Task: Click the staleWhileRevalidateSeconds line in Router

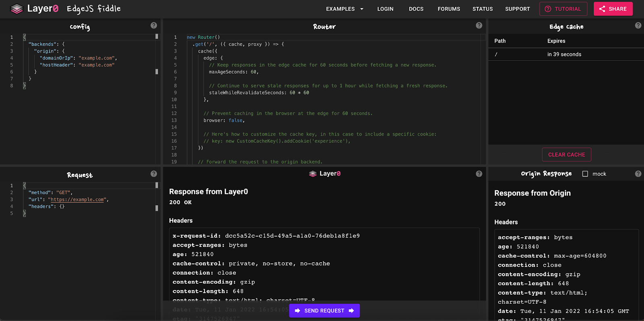Action: pyautogui.click(x=259, y=93)
